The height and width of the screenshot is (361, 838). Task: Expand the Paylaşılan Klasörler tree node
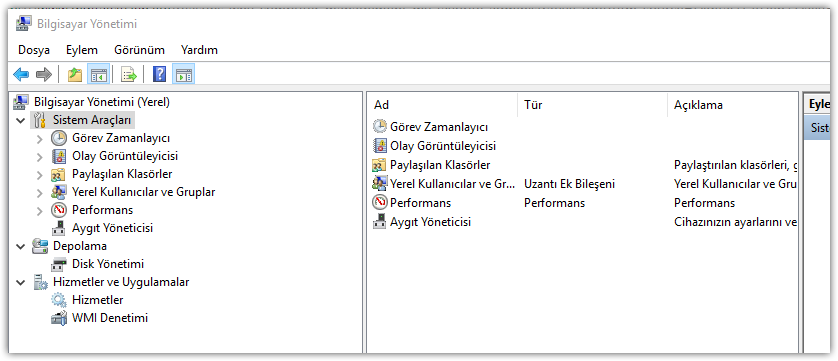[40, 175]
